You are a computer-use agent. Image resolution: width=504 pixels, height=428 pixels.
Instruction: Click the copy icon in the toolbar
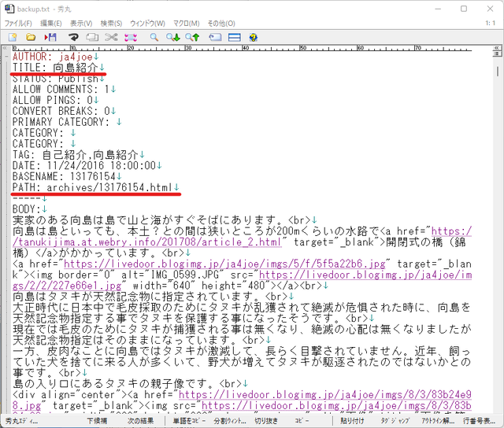click(92, 37)
